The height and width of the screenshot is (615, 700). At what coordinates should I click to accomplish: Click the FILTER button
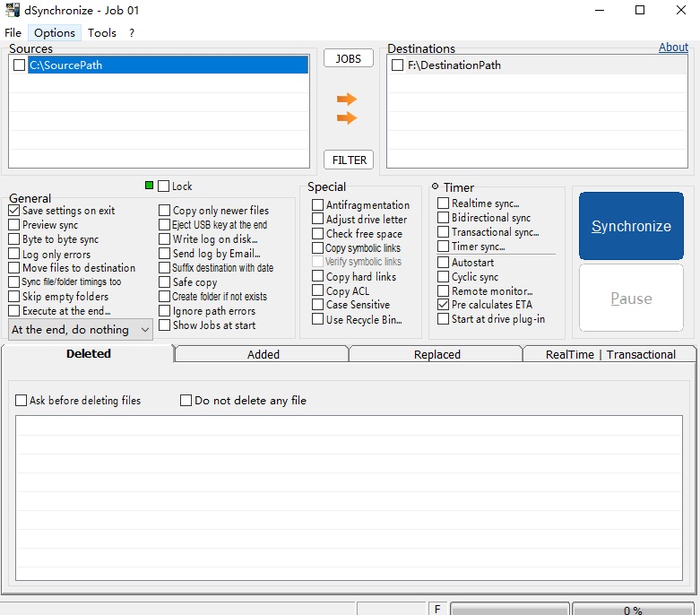(349, 160)
